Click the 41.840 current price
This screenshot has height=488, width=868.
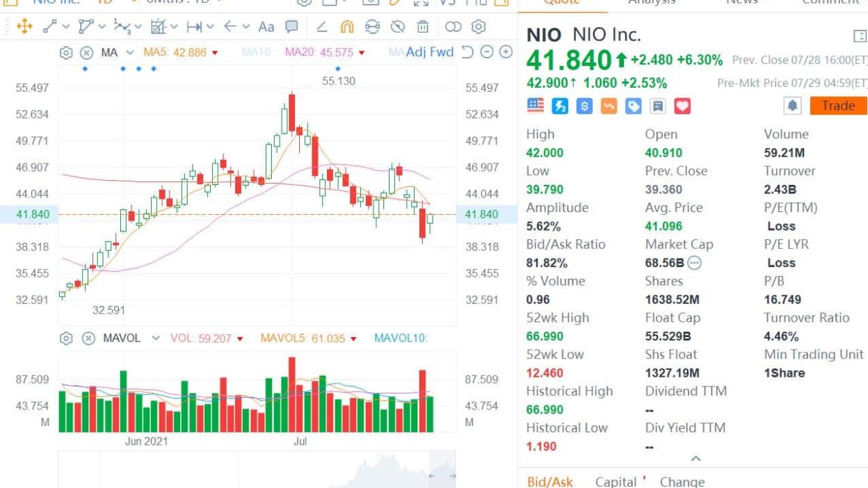click(x=569, y=60)
